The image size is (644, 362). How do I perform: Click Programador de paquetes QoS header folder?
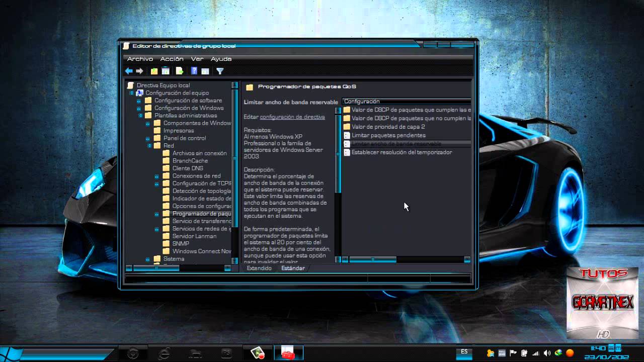pyautogui.click(x=250, y=87)
